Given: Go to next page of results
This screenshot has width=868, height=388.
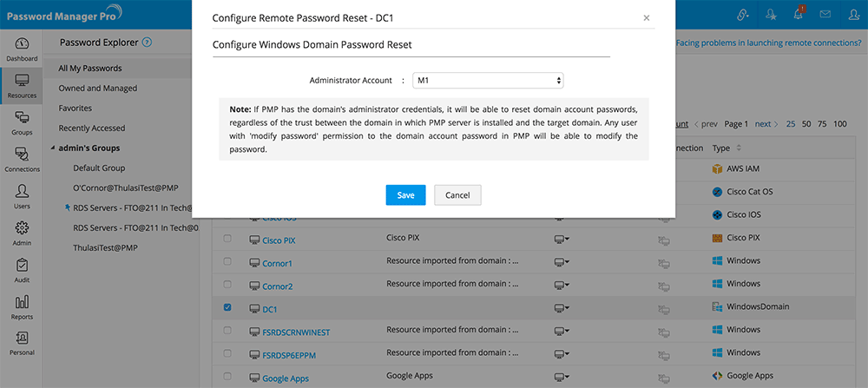Looking at the screenshot, I should 766,124.
